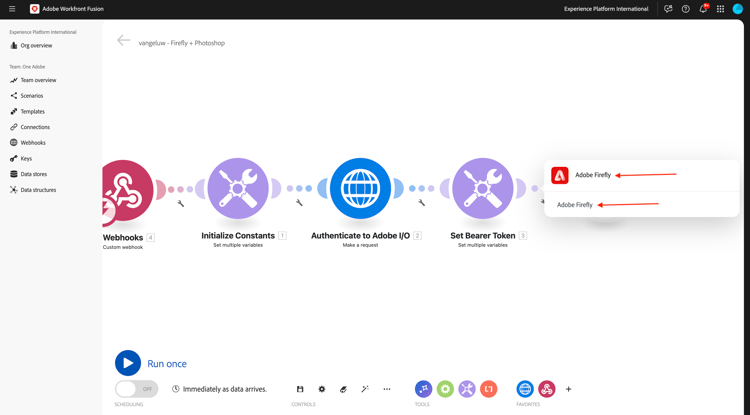Select the Initialize Constants module

click(238, 188)
